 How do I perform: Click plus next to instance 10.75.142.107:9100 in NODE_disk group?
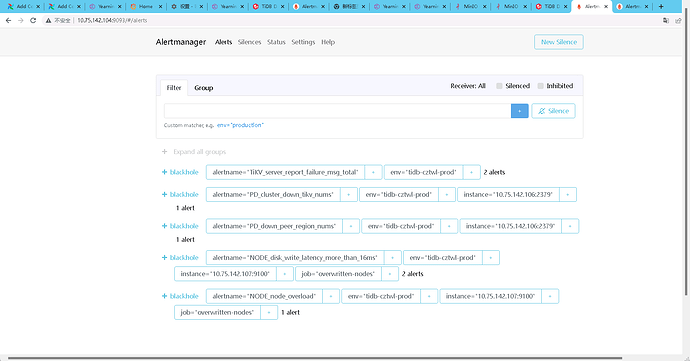(285, 274)
